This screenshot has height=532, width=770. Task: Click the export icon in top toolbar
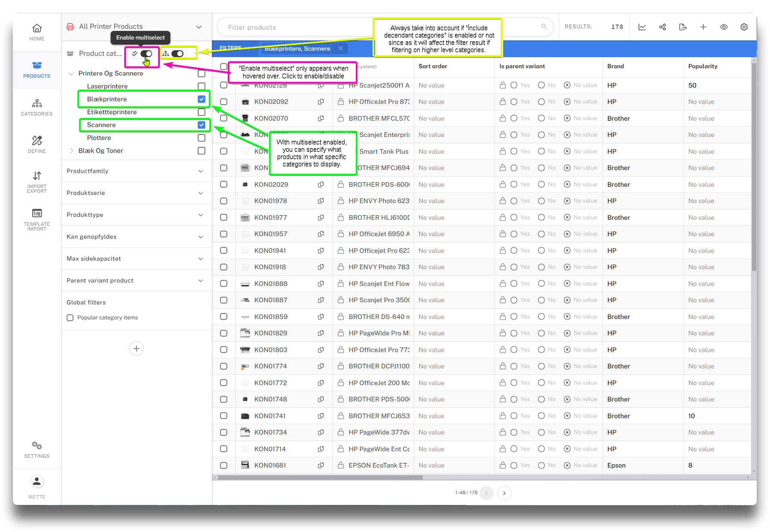tap(683, 27)
